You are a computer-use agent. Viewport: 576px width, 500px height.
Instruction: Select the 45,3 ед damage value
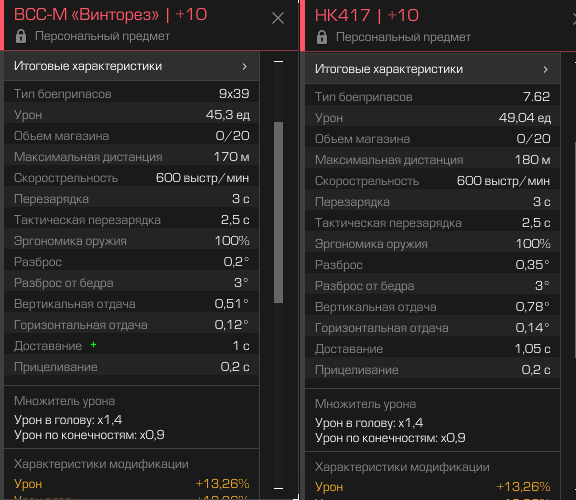(x=228, y=115)
